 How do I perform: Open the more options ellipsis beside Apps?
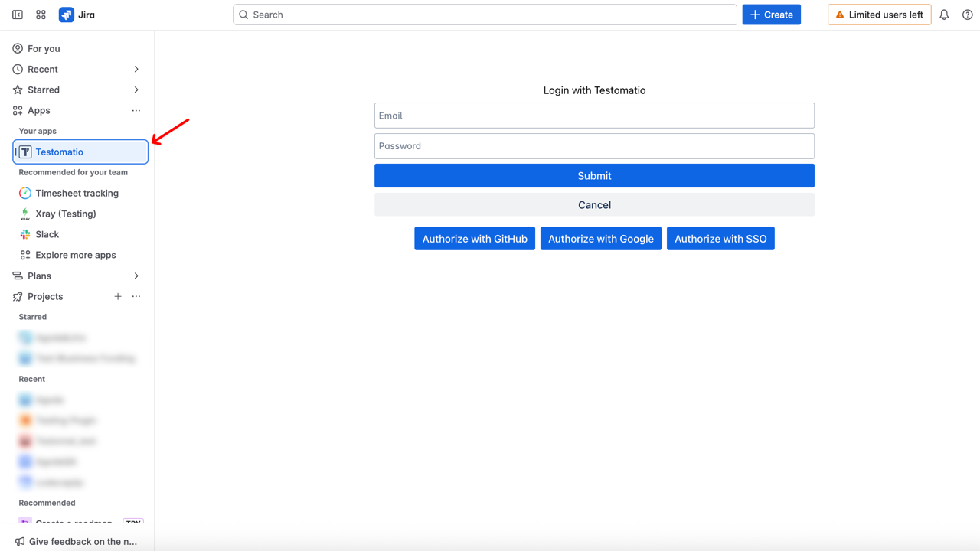tap(136, 110)
